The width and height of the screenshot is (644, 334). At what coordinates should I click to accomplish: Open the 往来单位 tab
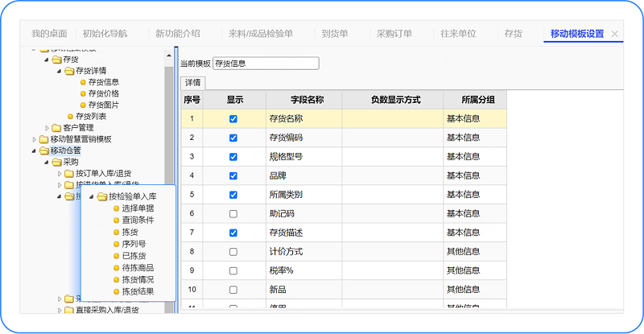point(458,34)
